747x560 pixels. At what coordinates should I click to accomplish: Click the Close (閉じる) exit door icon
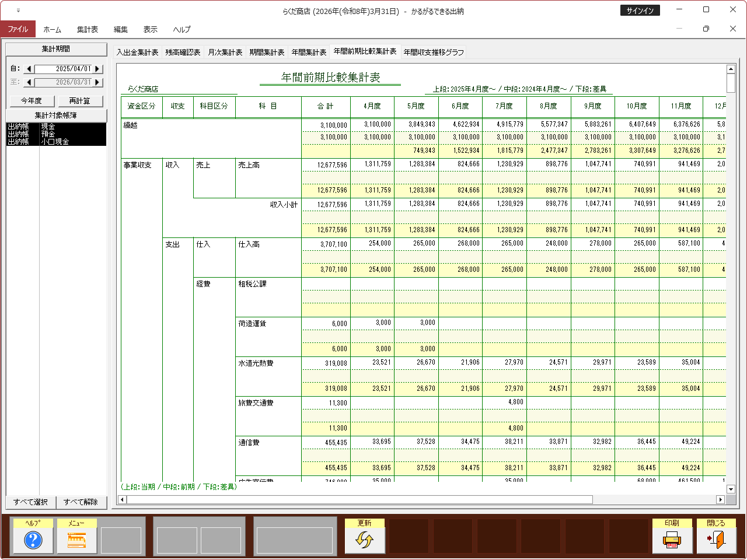(x=716, y=541)
